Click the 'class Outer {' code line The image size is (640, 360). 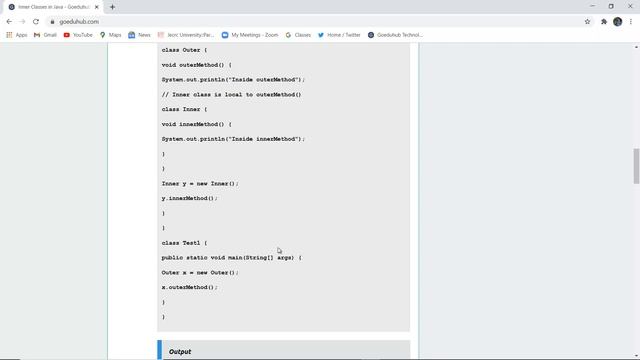click(x=184, y=50)
